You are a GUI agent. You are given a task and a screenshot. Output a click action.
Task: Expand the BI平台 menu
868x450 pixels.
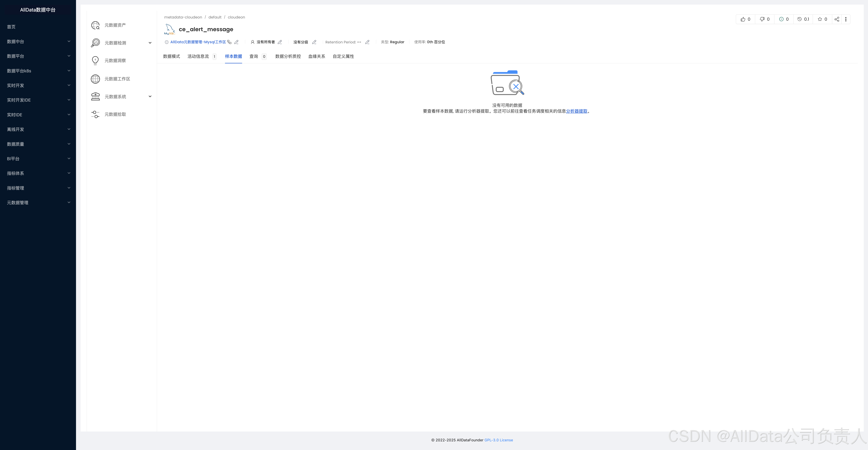(69, 159)
